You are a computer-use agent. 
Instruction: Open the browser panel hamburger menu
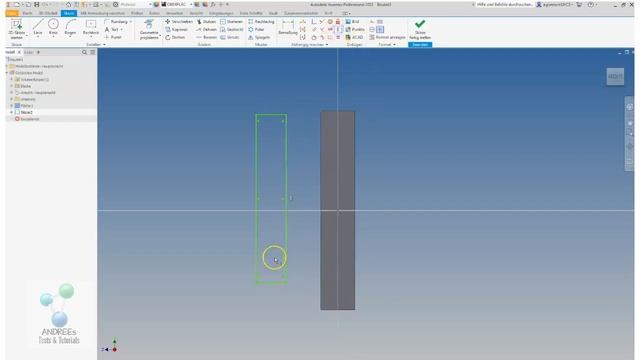(93, 52)
